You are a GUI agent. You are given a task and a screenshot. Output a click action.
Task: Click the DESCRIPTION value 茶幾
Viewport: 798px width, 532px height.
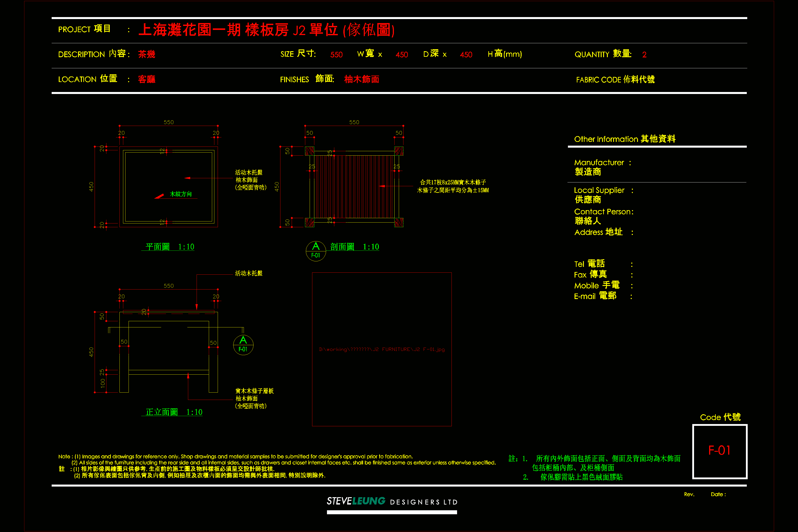pos(147,54)
